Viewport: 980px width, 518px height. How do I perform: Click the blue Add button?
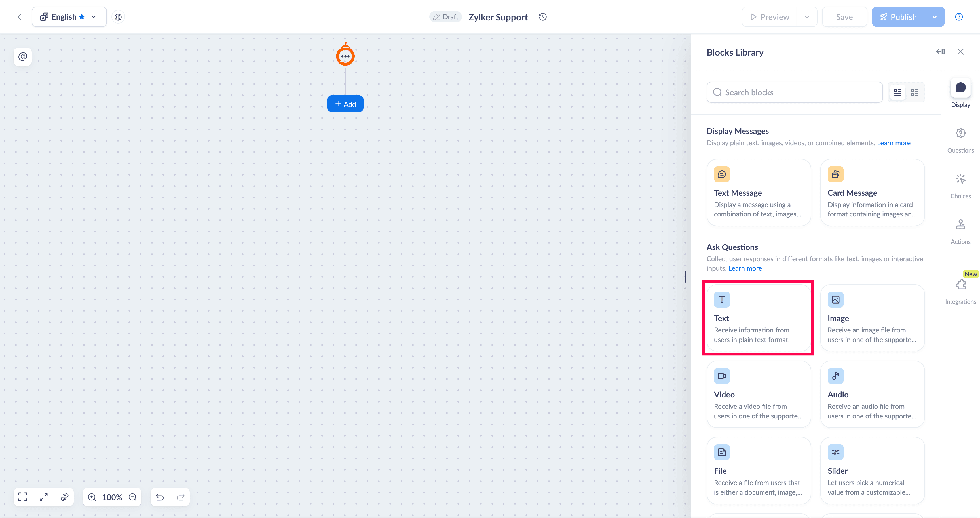click(345, 104)
